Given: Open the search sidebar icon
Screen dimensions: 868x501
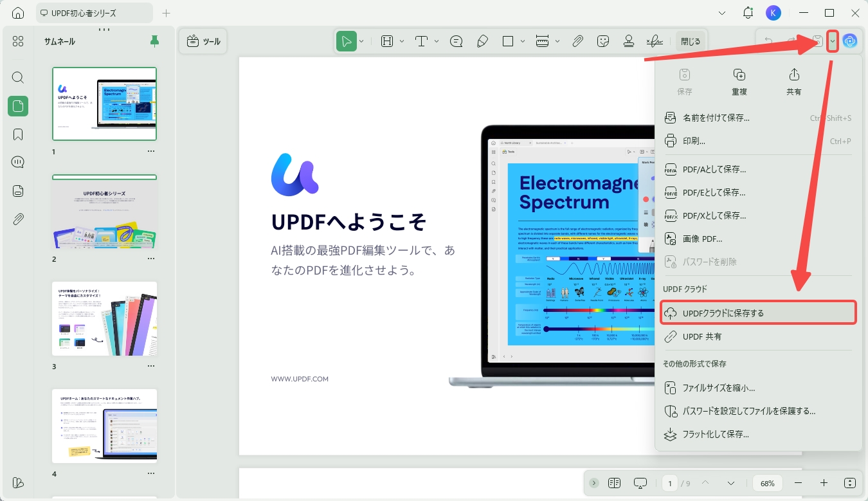Looking at the screenshot, I should 18,78.
